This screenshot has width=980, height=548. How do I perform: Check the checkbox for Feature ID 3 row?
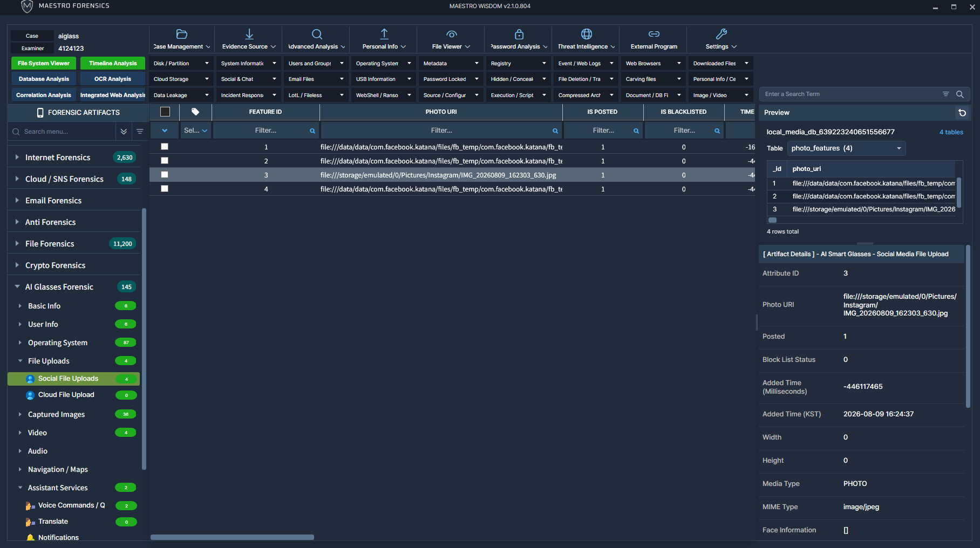click(165, 175)
